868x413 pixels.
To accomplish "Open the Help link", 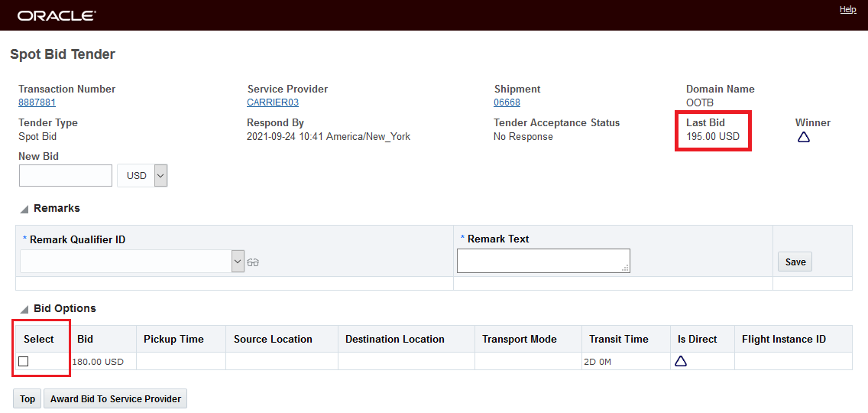I will click(847, 10).
